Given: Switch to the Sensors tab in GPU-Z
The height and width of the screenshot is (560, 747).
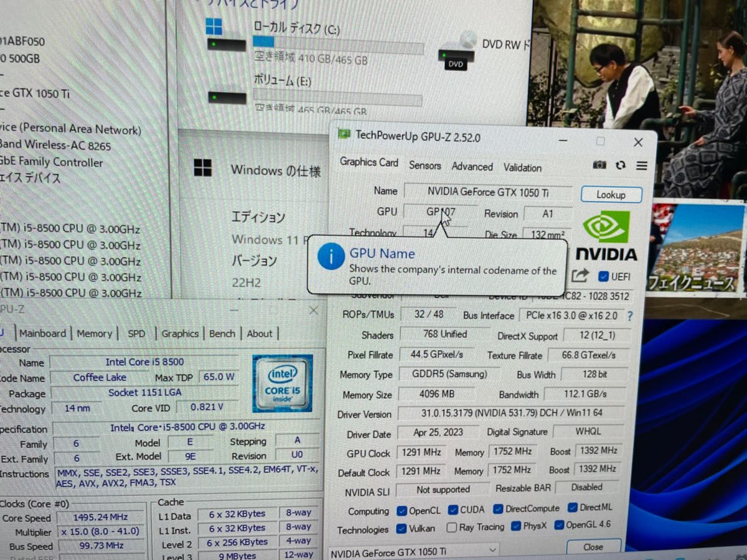Looking at the screenshot, I should pos(425,166).
